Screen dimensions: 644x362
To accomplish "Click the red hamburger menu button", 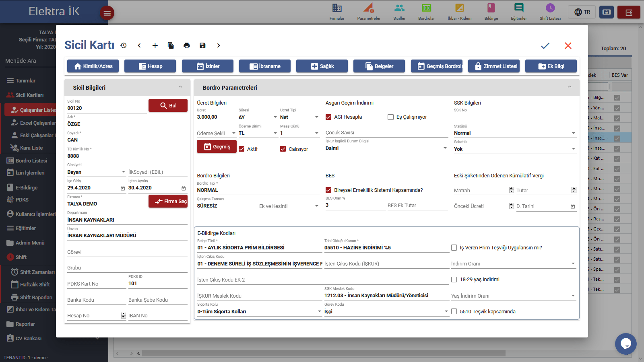I will coord(107,13).
